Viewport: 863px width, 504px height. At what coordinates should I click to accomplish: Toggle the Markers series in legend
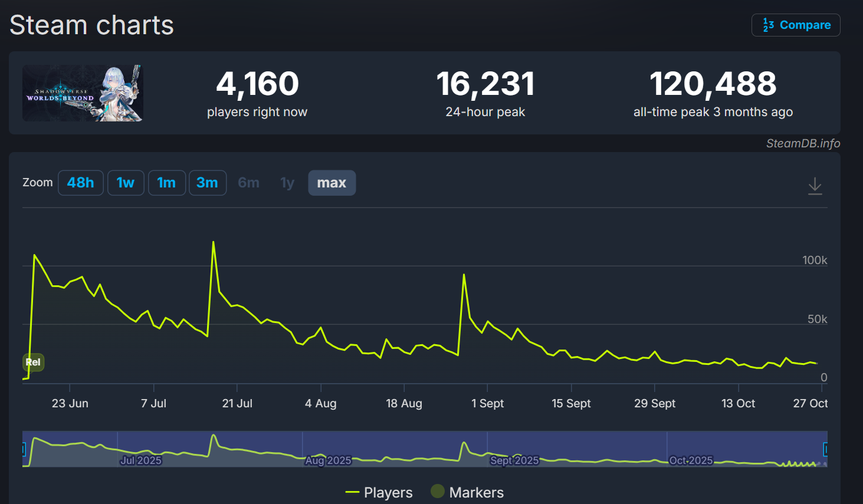467,492
